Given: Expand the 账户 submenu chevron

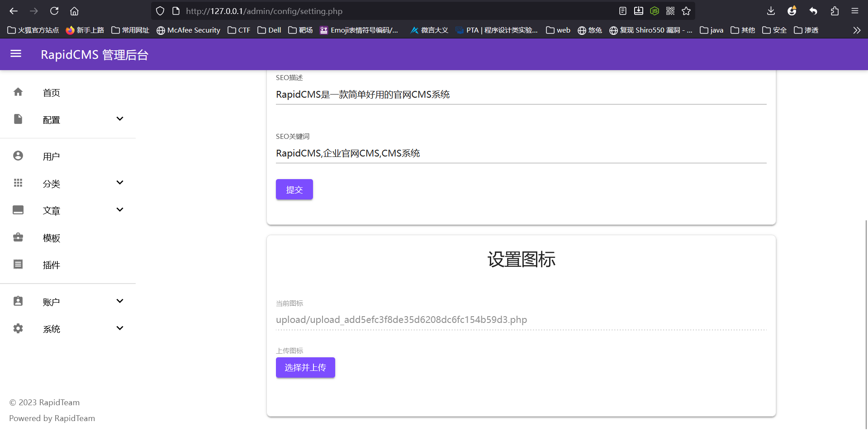Looking at the screenshot, I should pyautogui.click(x=120, y=301).
